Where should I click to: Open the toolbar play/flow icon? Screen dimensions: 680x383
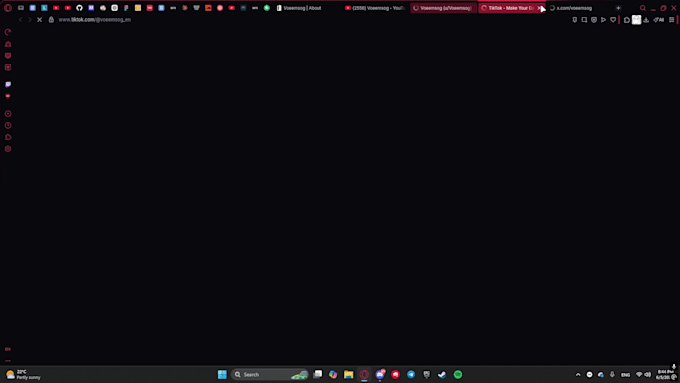(x=603, y=20)
